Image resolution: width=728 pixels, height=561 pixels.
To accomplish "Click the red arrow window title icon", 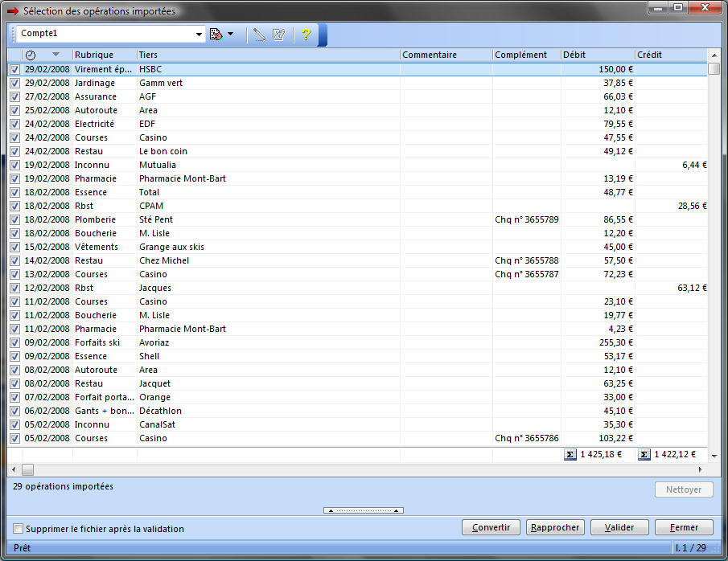I will click(12, 11).
